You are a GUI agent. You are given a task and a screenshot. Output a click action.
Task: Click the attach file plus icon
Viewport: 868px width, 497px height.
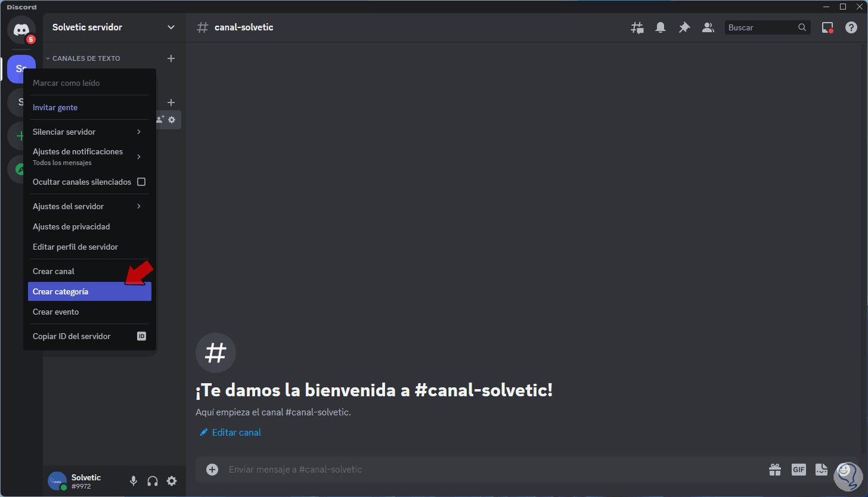pyautogui.click(x=212, y=470)
